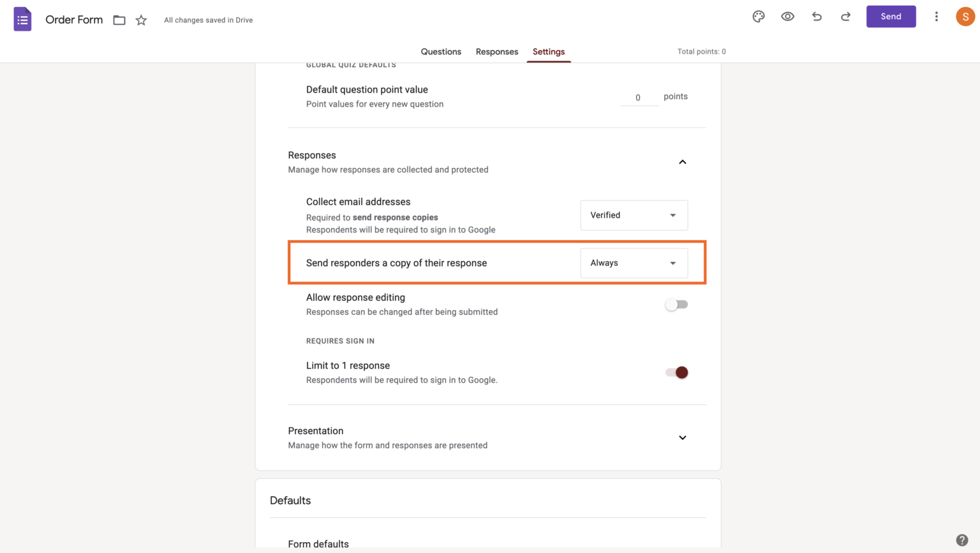Disable Limit to 1 response
The height and width of the screenshot is (553, 980).
click(x=676, y=372)
